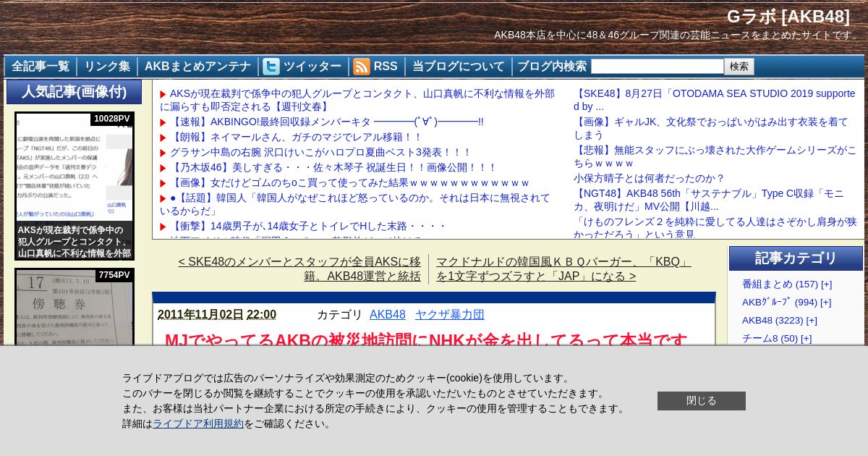
Task: Open チーム8 (50) category
Action: [770, 338]
